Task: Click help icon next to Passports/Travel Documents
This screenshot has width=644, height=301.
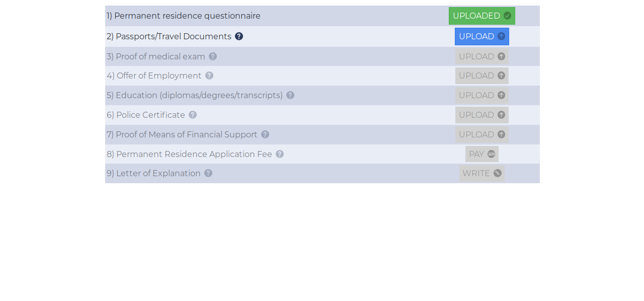Action: tap(239, 36)
